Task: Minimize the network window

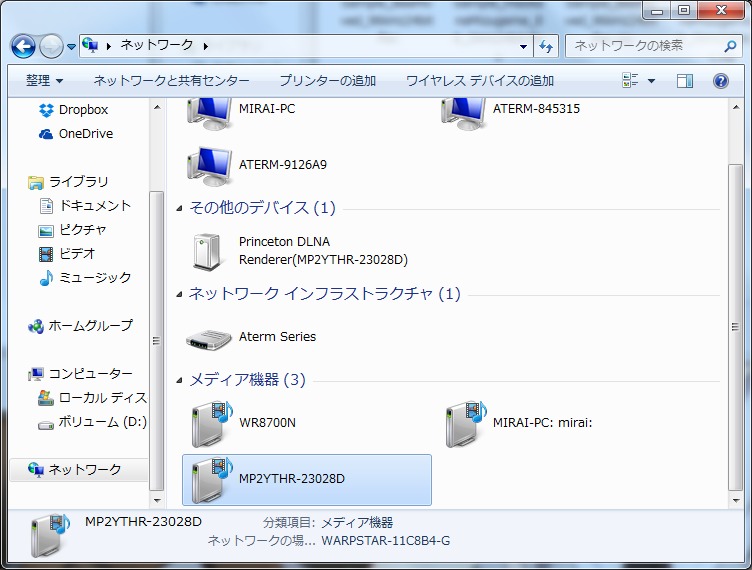Action: point(657,10)
